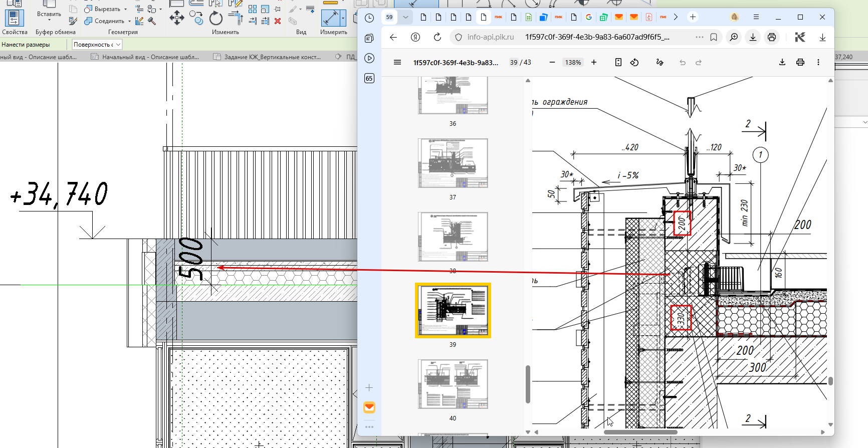Activate the Measure dimension tool

(331, 19)
